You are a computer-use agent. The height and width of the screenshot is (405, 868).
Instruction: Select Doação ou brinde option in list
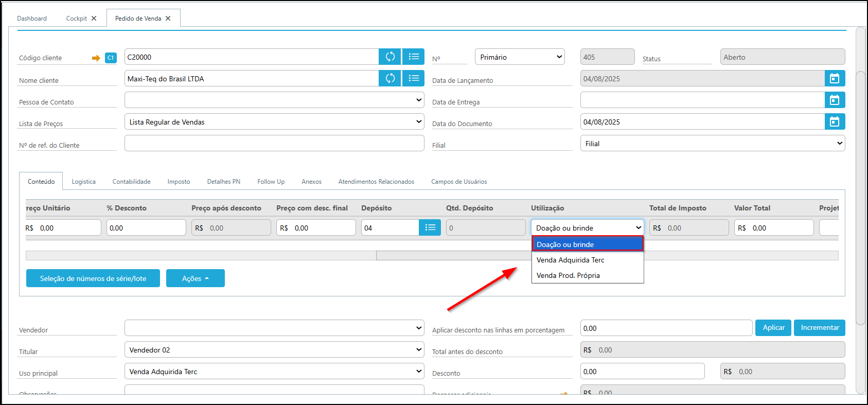(587, 244)
